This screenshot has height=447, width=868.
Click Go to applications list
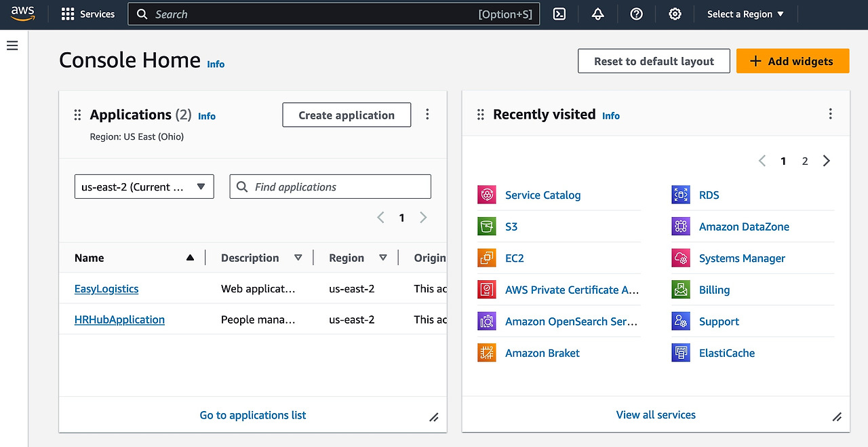point(253,415)
